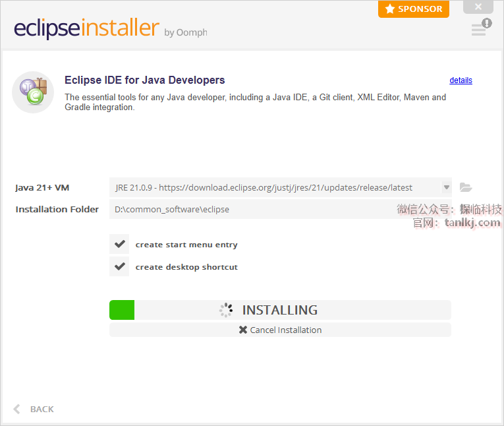Click the by Oomph text
The height and width of the screenshot is (426, 504).
(186, 32)
